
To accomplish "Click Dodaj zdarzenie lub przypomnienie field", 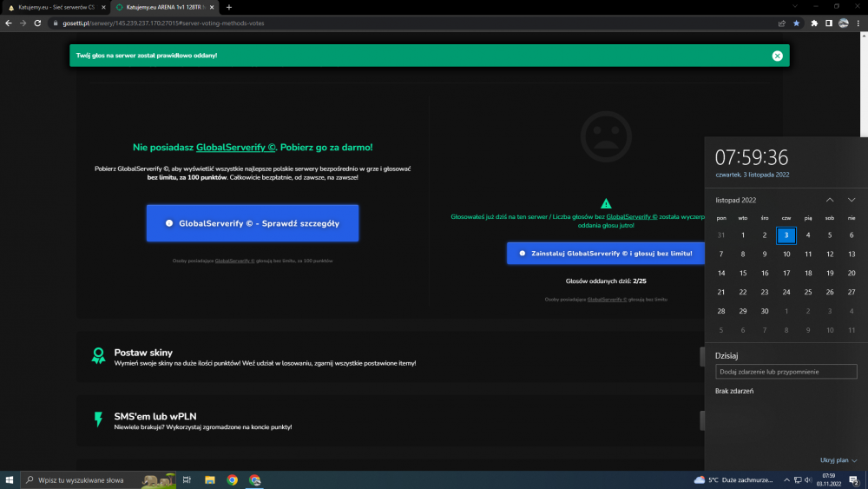I will pyautogui.click(x=786, y=372).
